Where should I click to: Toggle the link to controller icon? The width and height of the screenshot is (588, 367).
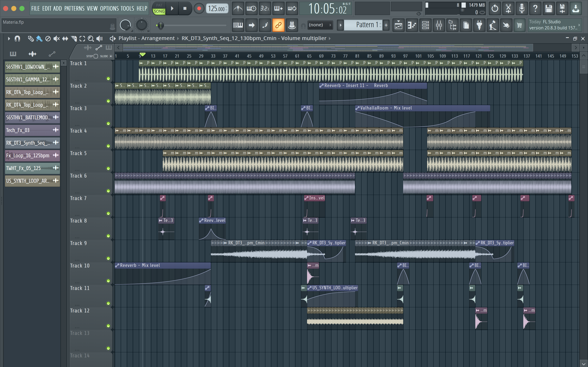(x=278, y=25)
